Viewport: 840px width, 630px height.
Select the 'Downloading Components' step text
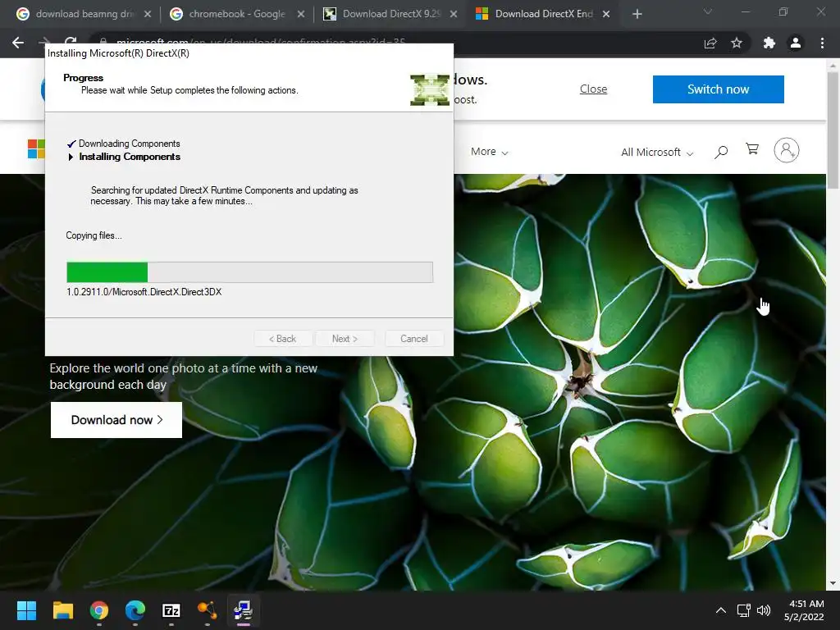129,144
